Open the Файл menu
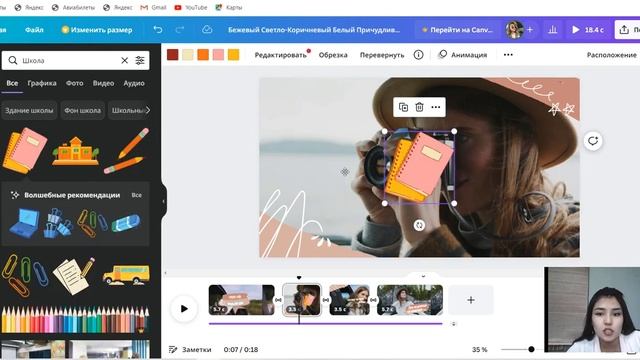This screenshot has height=360, width=640. point(34,30)
